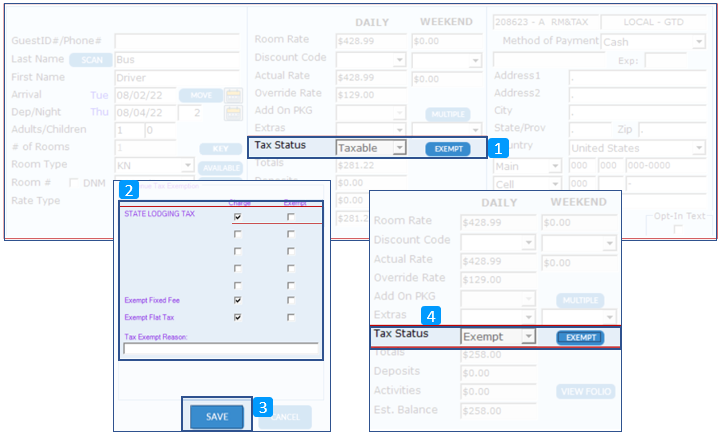Expand the Country dropdown showing United States

point(697,148)
